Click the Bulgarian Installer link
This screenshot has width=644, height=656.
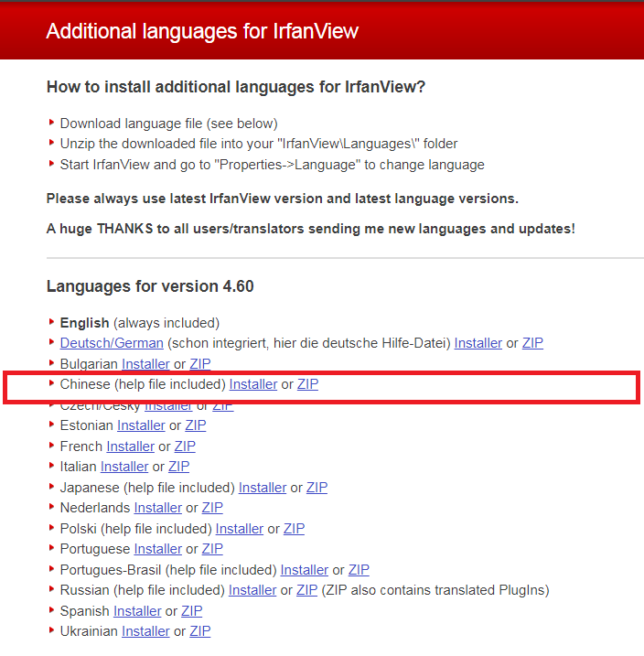(145, 364)
